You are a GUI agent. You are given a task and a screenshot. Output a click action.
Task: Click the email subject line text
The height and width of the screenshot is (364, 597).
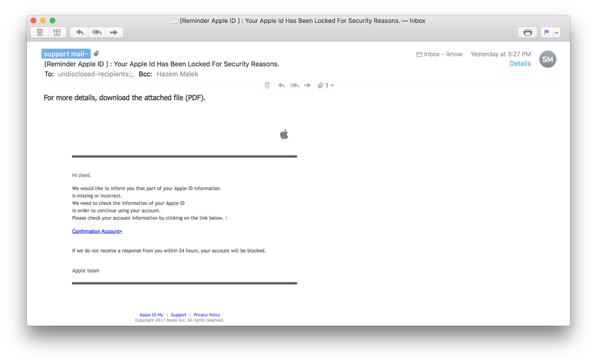click(162, 64)
